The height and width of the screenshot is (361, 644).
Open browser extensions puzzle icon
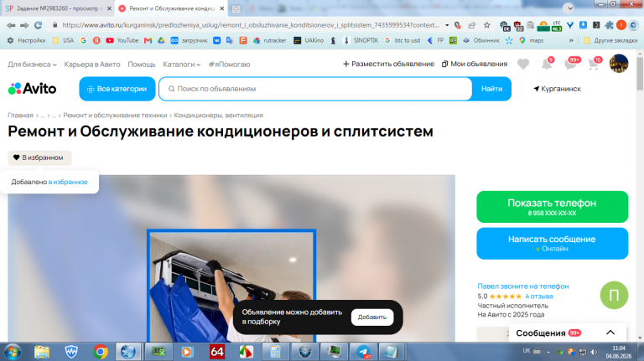tap(609, 25)
